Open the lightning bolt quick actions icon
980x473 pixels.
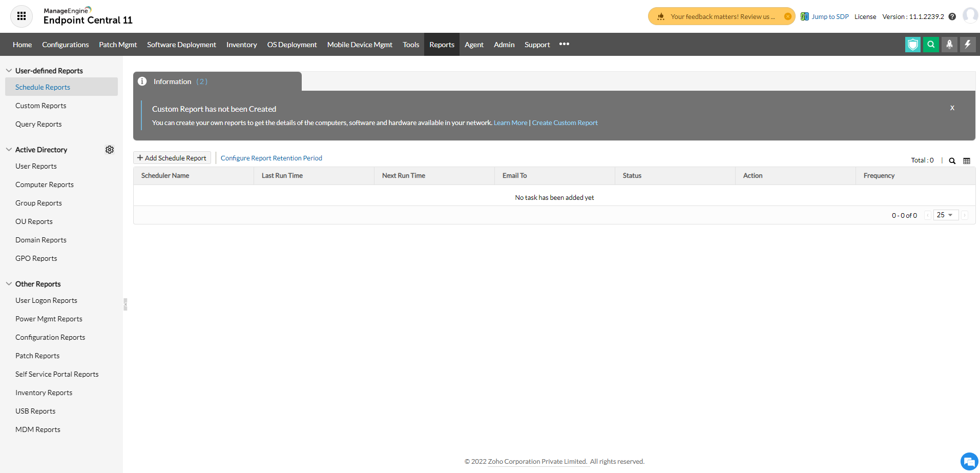point(967,45)
